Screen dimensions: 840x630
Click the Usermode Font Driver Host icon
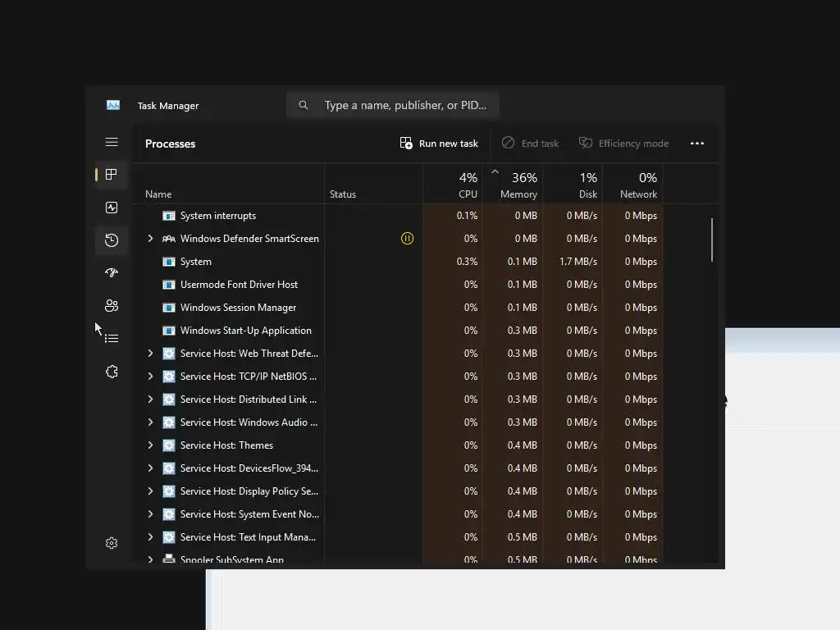tap(169, 285)
